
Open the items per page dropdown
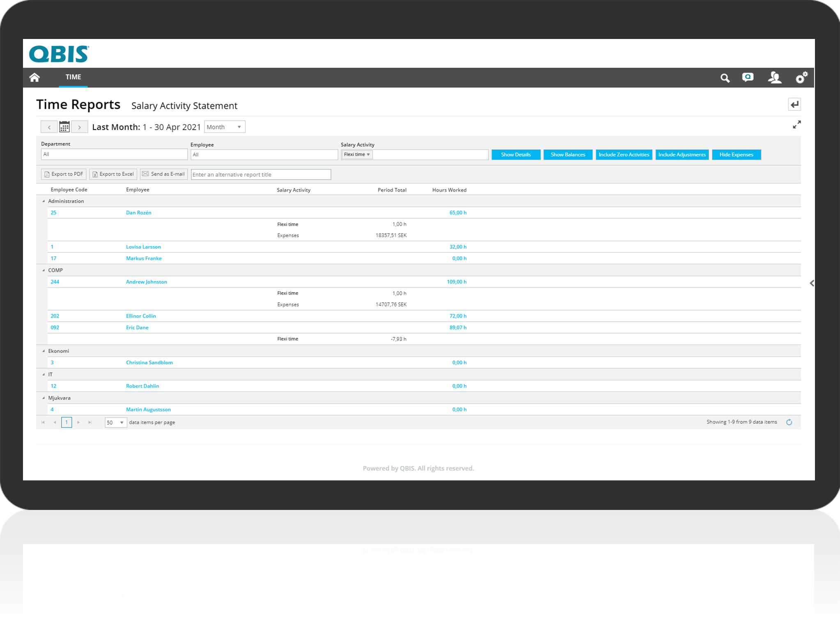point(115,422)
